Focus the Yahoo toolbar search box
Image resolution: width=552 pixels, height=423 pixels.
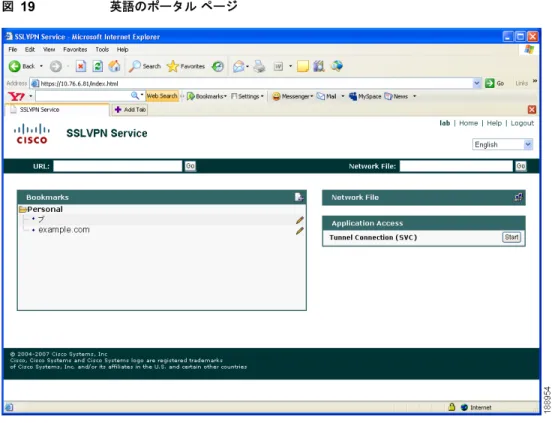click(83, 96)
